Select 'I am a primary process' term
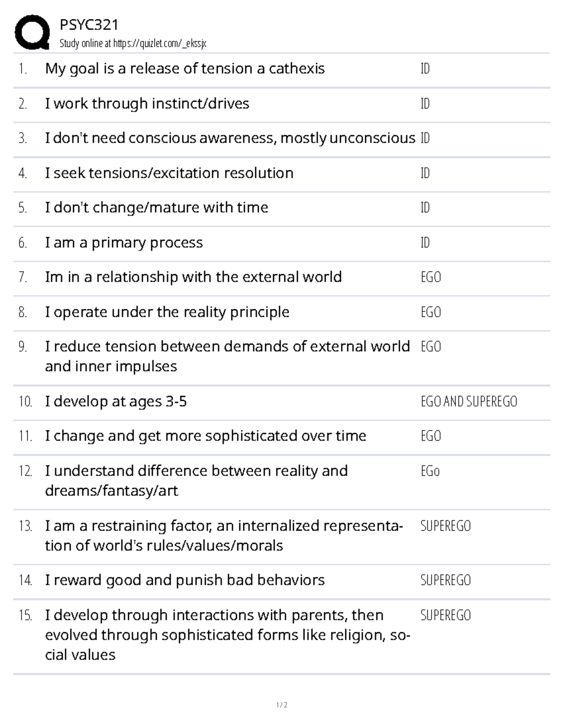 (124, 243)
